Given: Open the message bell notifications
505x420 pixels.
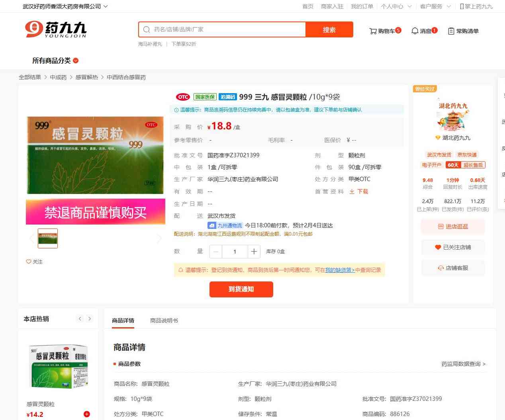Looking at the screenshot, I should (x=415, y=31).
